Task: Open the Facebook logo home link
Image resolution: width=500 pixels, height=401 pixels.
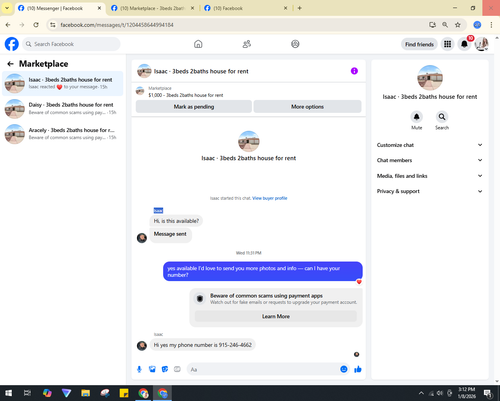Action: coord(12,44)
